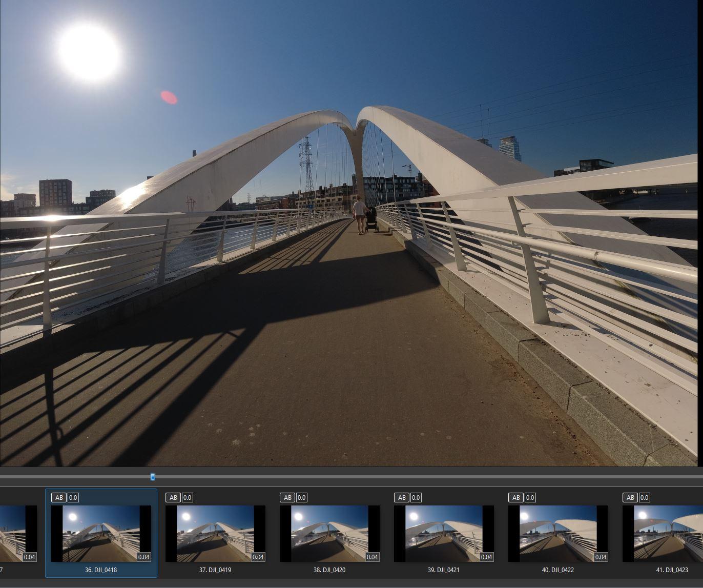This screenshot has height=588, width=703.
Task: Choose the DJI_0420 thumbnail image
Action: click(x=330, y=534)
